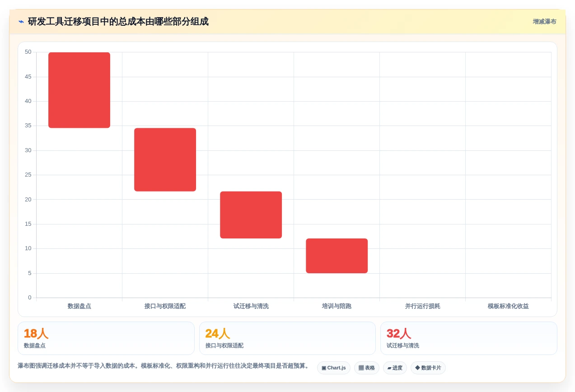Open the 18人 数据盘点 data card
Screen dimensions: 575x392
pyautogui.click(x=106, y=338)
